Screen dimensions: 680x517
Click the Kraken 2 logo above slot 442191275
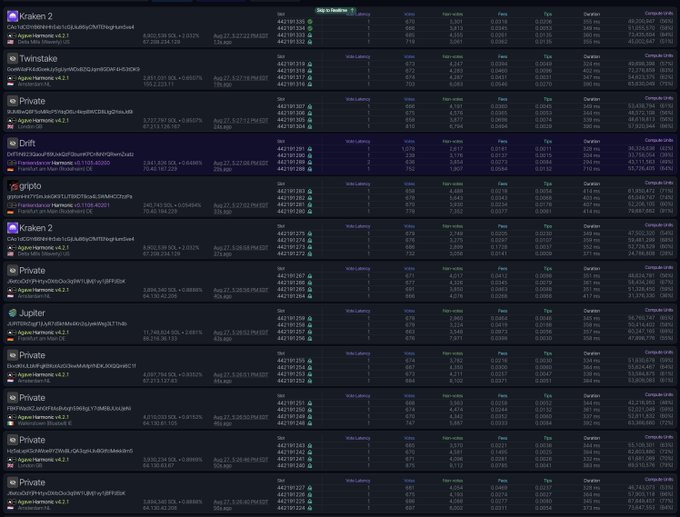[x=13, y=228]
